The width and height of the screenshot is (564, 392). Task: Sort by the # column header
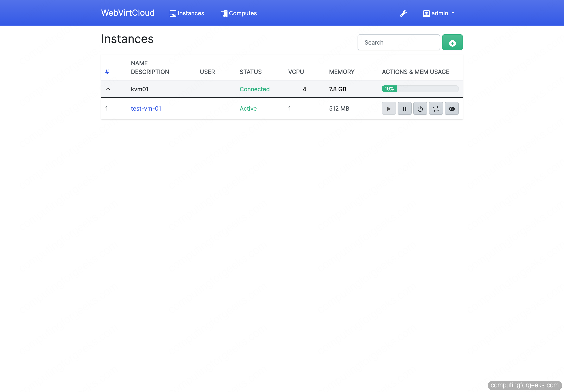(x=107, y=72)
